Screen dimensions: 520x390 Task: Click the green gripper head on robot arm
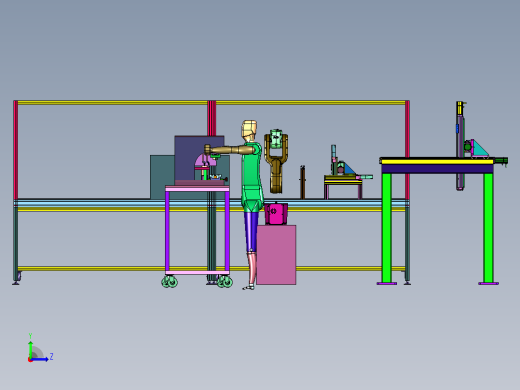[276, 139]
